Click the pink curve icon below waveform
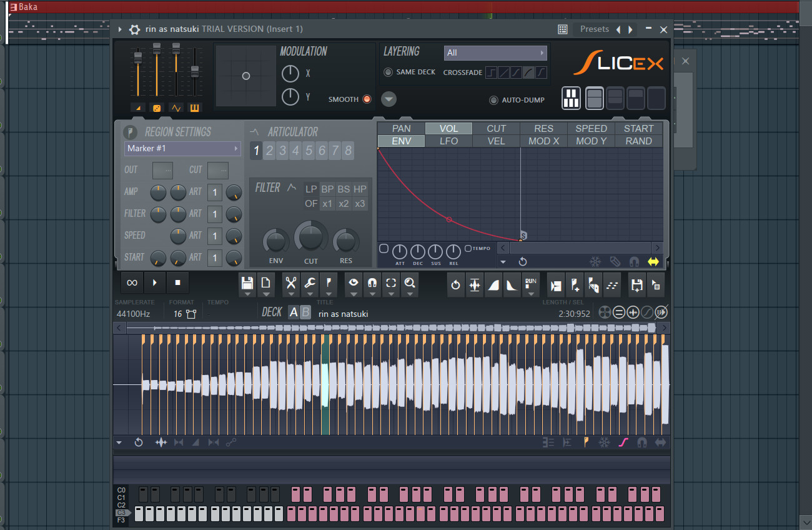The height and width of the screenshot is (530, 812). pos(623,442)
